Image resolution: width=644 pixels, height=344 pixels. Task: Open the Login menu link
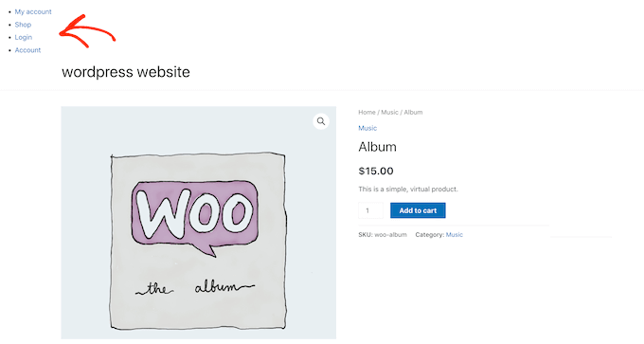tap(24, 37)
